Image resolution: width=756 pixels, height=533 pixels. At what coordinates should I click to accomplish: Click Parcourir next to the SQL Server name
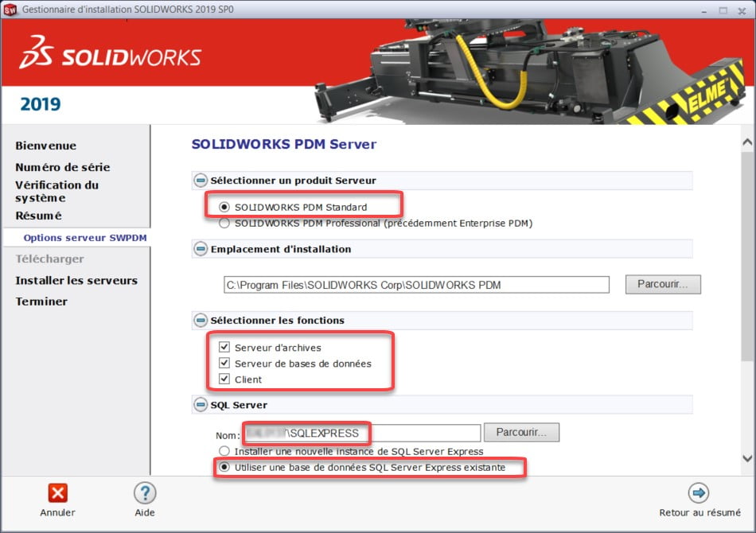pos(521,432)
